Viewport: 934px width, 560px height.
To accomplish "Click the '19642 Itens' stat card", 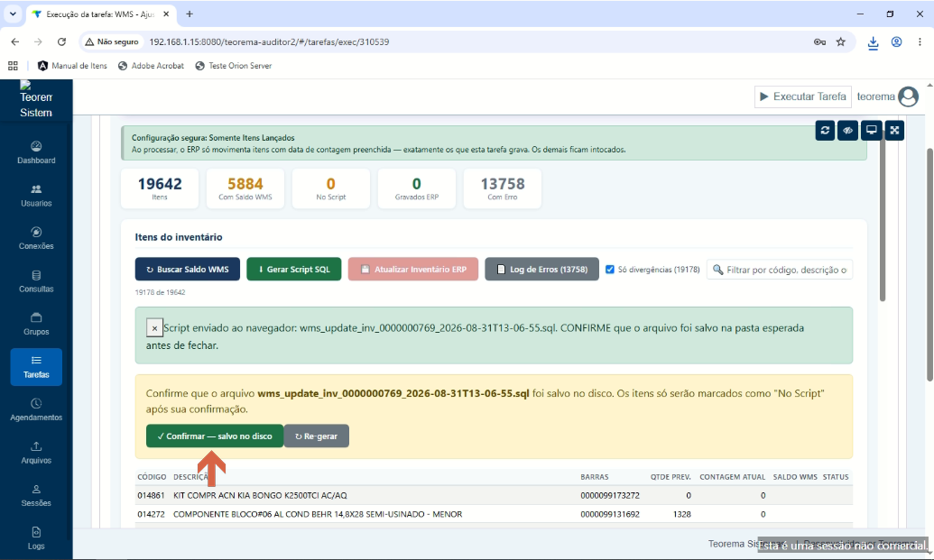I will [x=160, y=188].
